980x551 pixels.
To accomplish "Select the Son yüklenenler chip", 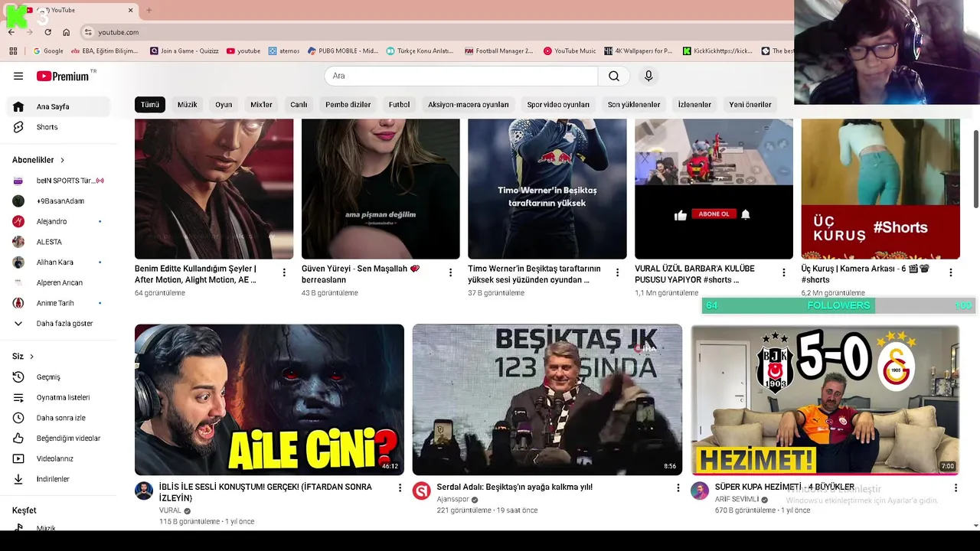I will [x=634, y=105].
